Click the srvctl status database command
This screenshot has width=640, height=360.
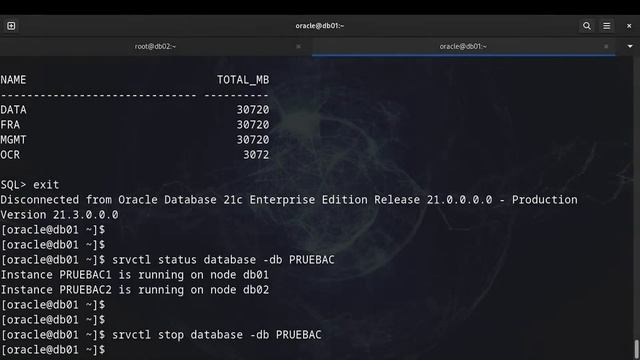[x=223, y=260]
